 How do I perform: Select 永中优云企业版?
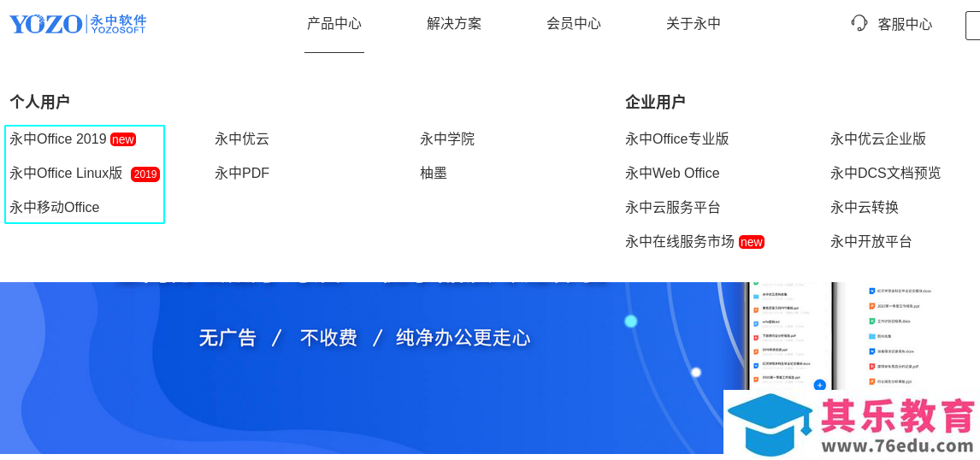(x=878, y=139)
